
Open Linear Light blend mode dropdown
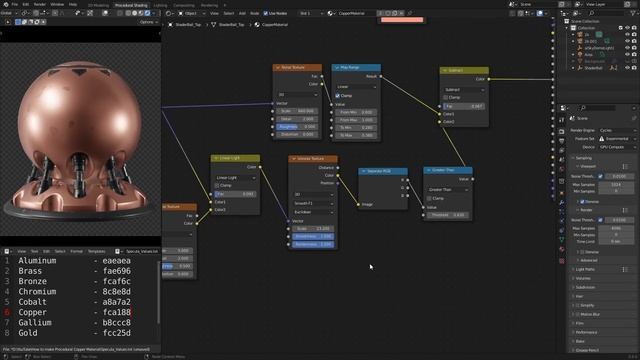pos(236,178)
